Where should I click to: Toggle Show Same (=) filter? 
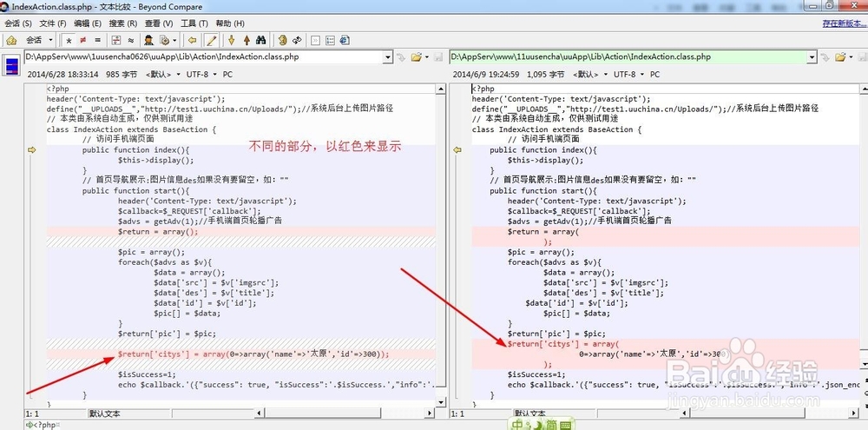point(97,40)
